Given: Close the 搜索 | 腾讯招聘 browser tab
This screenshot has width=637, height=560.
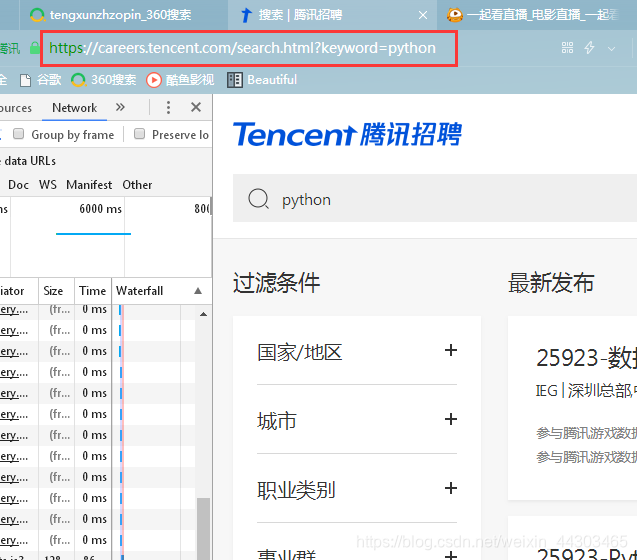Looking at the screenshot, I should 422,15.
